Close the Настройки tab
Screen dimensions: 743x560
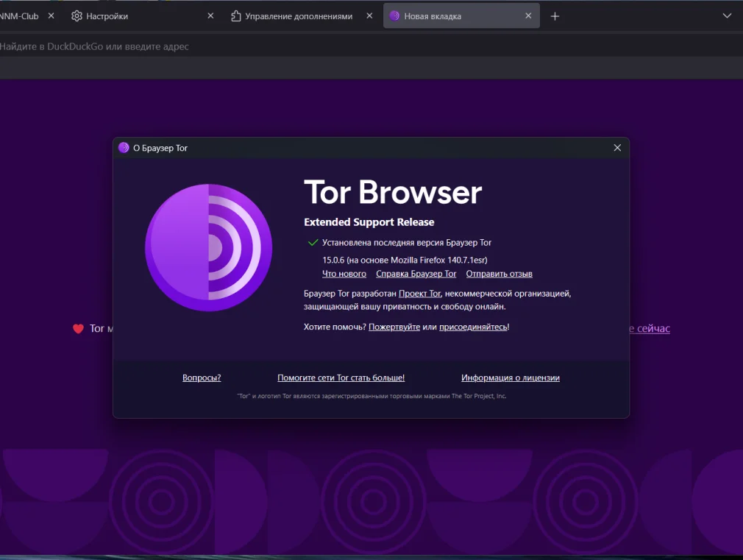pyautogui.click(x=210, y=16)
